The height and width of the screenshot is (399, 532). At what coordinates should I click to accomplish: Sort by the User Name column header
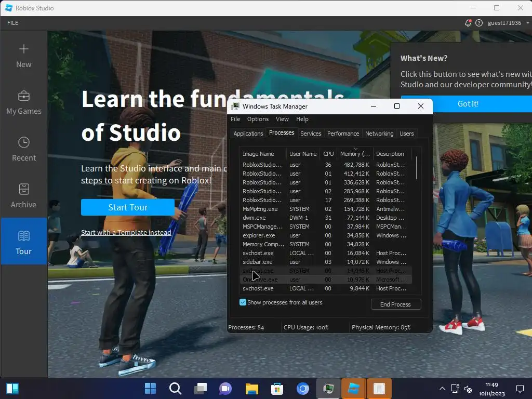pos(303,154)
